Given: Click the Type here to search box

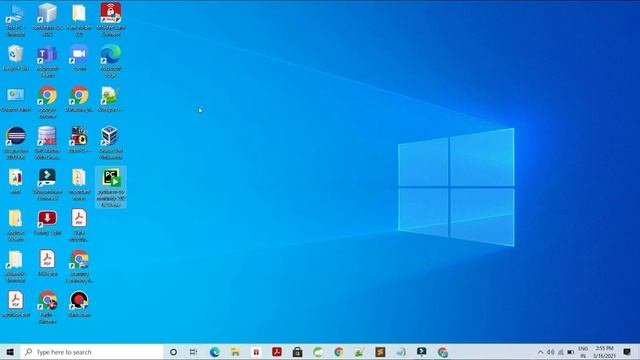Looking at the screenshot, I should [91, 352].
